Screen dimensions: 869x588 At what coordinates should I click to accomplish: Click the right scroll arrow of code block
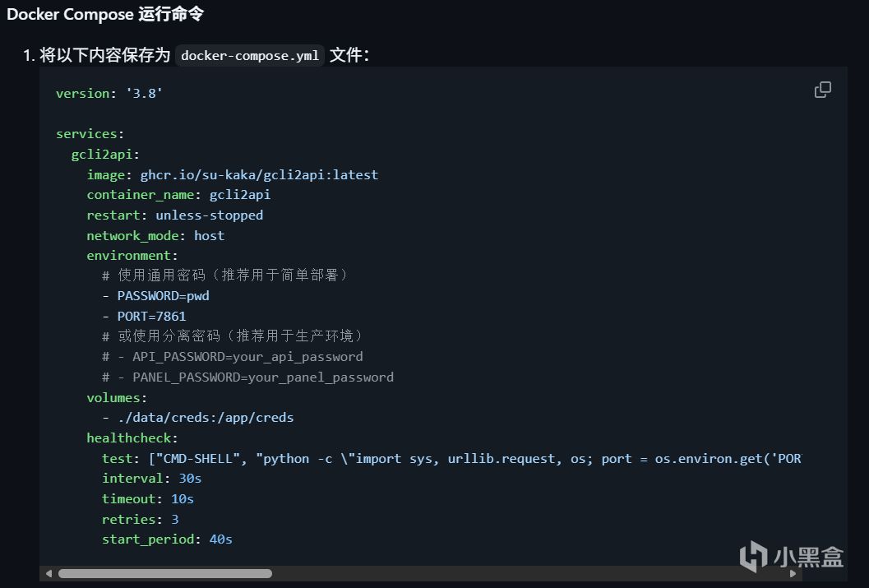[792, 573]
